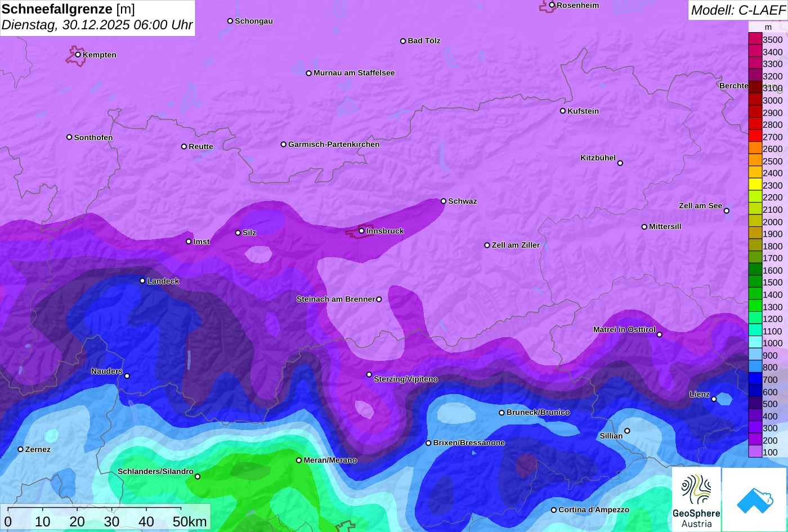This screenshot has width=788, height=532.
Task: Click the Kitzbühel location dot
Action: 620,163
